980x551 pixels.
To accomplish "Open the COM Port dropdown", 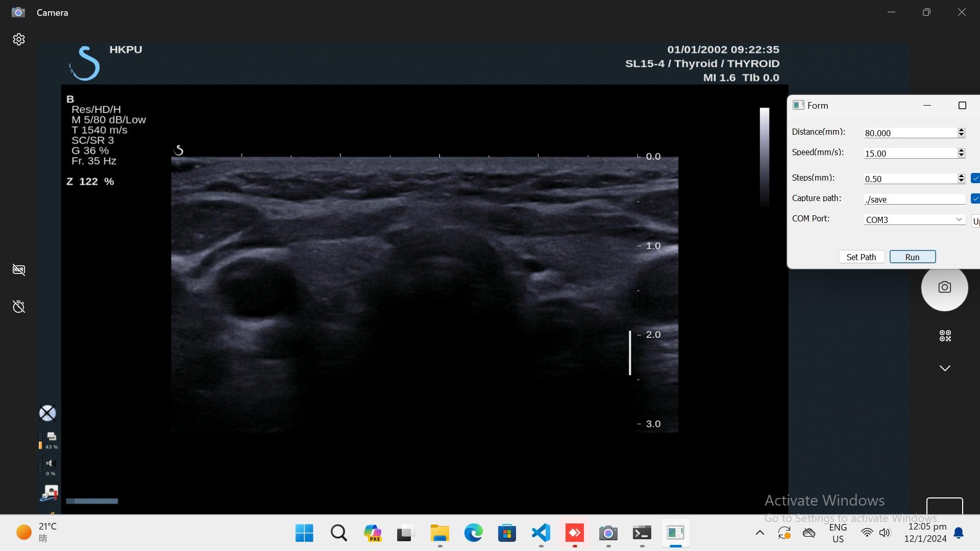I will click(x=915, y=219).
